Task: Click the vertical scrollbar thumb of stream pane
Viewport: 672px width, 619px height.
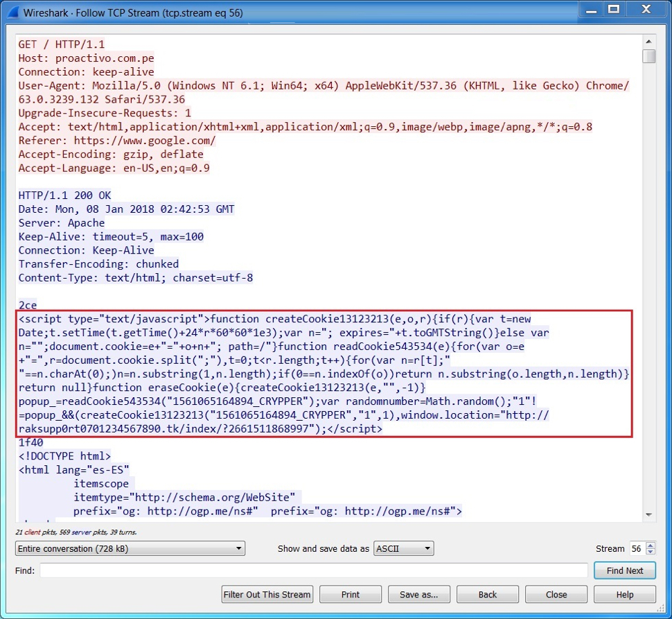Action: (649, 56)
